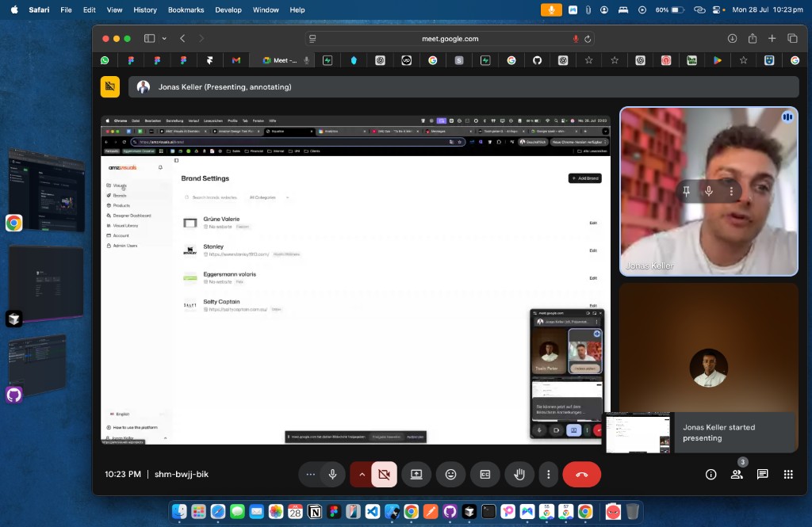Open the activities grid icon

(x=788, y=474)
